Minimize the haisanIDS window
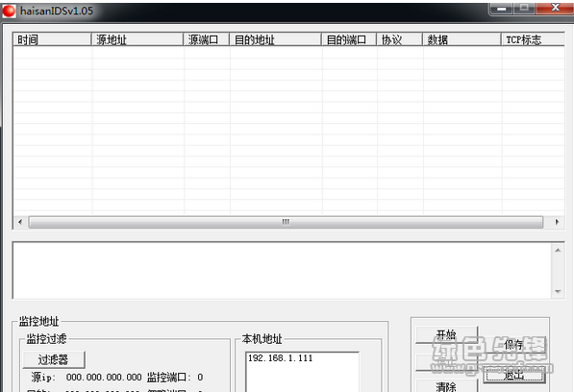The width and height of the screenshot is (574, 392). 502,8
